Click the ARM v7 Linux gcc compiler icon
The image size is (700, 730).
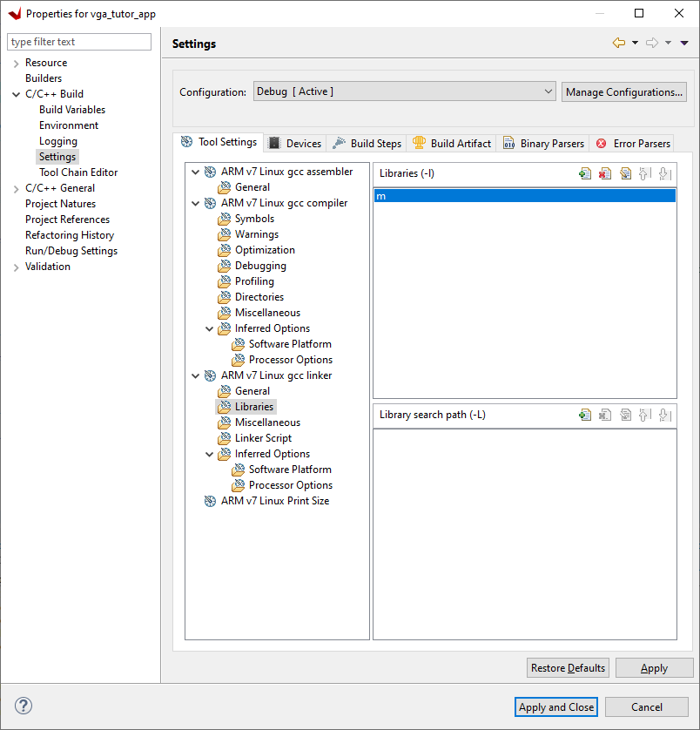click(211, 204)
